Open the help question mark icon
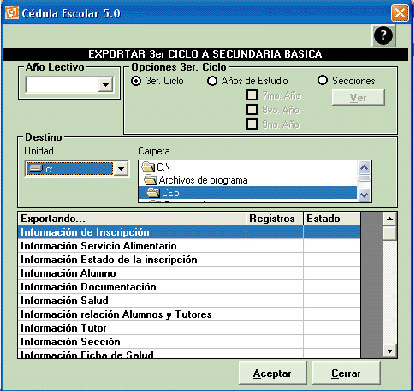Image resolution: width=414 pixels, height=391 pixels. [x=383, y=35]
